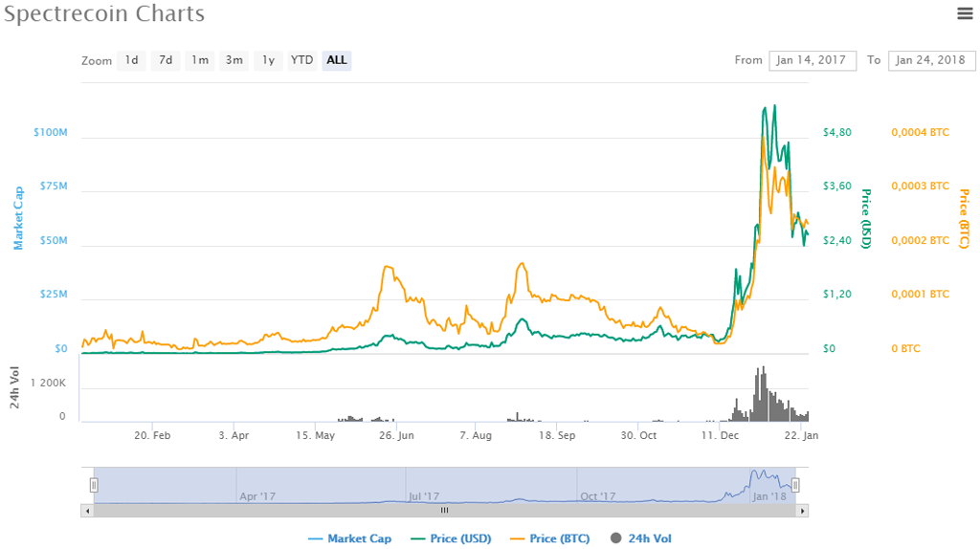Click the navigator scrollbar right arrow
This screenshot has width=980, height=549.
[x=803, y=511]
